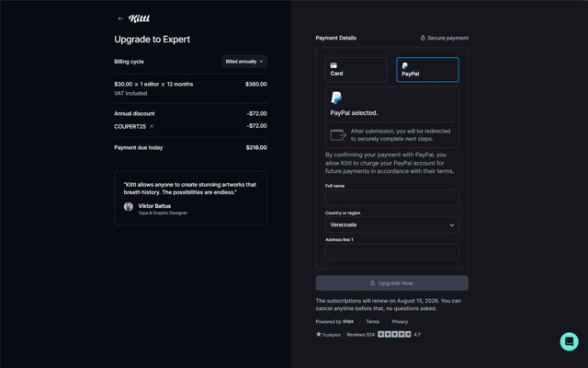Viewport: 588px width, 368px height.
Task: Focus the Full name input field
Action: pos(392,198)
